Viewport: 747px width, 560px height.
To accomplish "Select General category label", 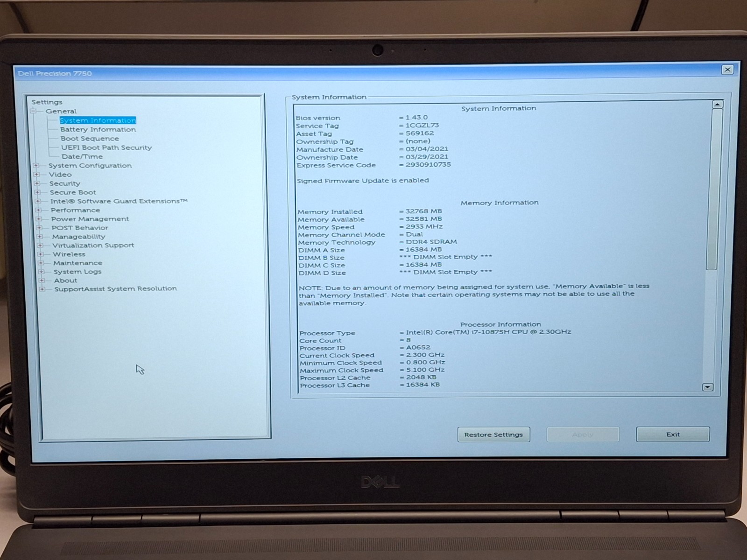I will 61,111.
